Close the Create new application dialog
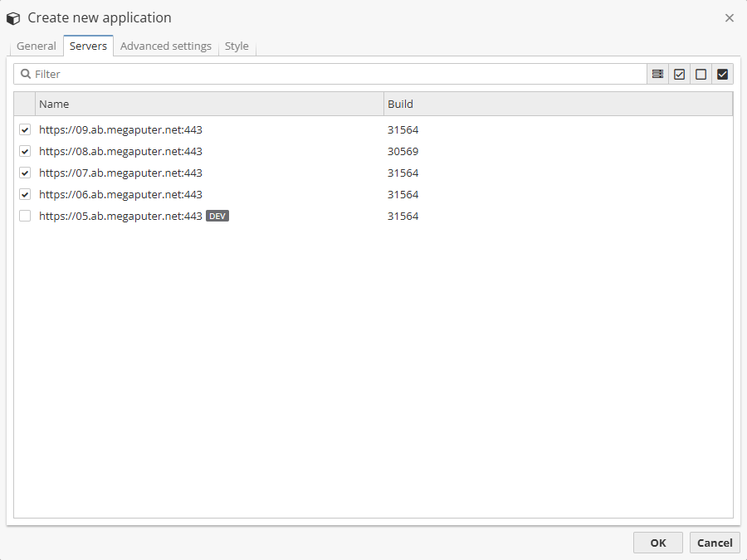747x560 pixels. [x=729, y=17]
